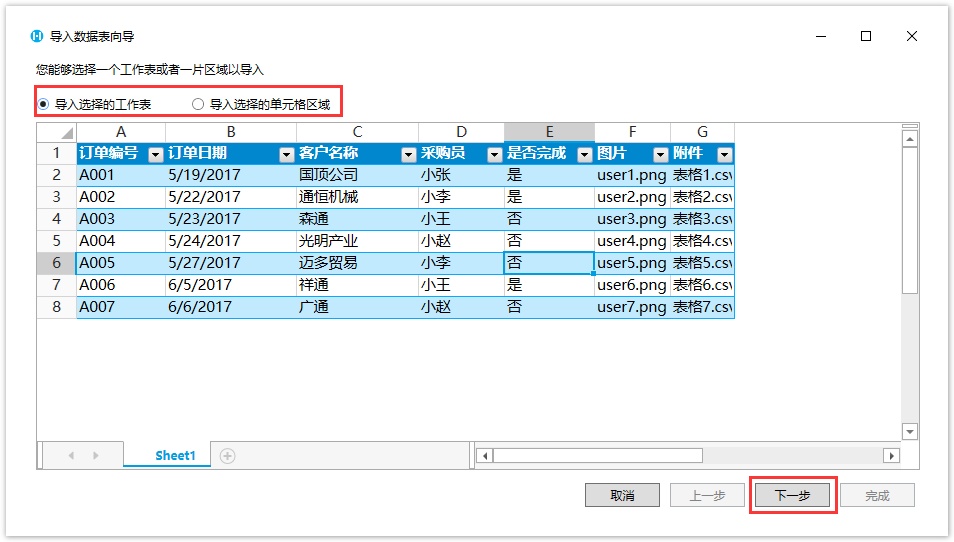
Task: Click the vertical scrollbar thumb
Action: click(910, 220)
